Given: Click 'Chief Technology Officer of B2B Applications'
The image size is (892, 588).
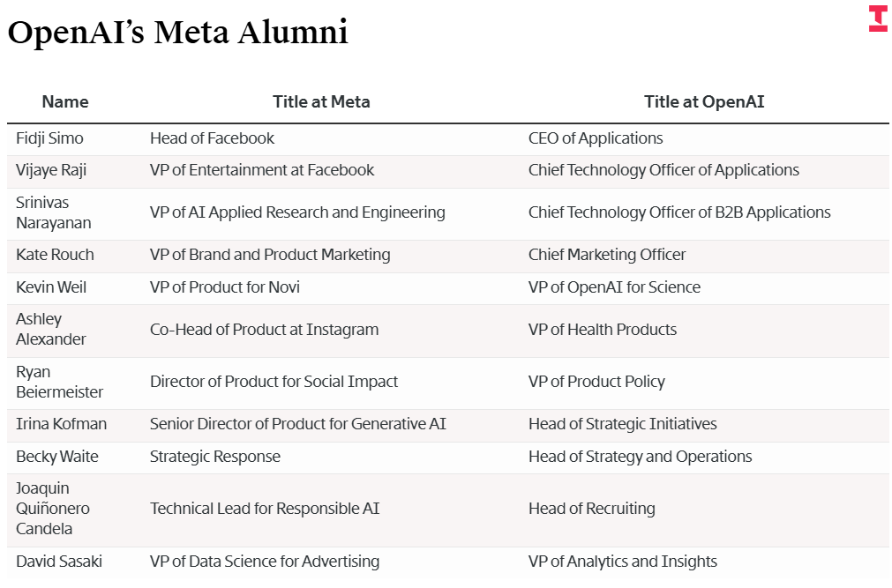Looking at the screenshot, I should [x=679, y=212].
